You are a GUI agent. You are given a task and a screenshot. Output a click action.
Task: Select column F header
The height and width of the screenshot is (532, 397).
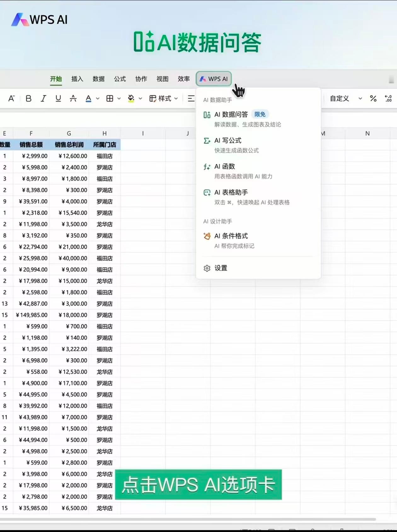click(31, 133)
